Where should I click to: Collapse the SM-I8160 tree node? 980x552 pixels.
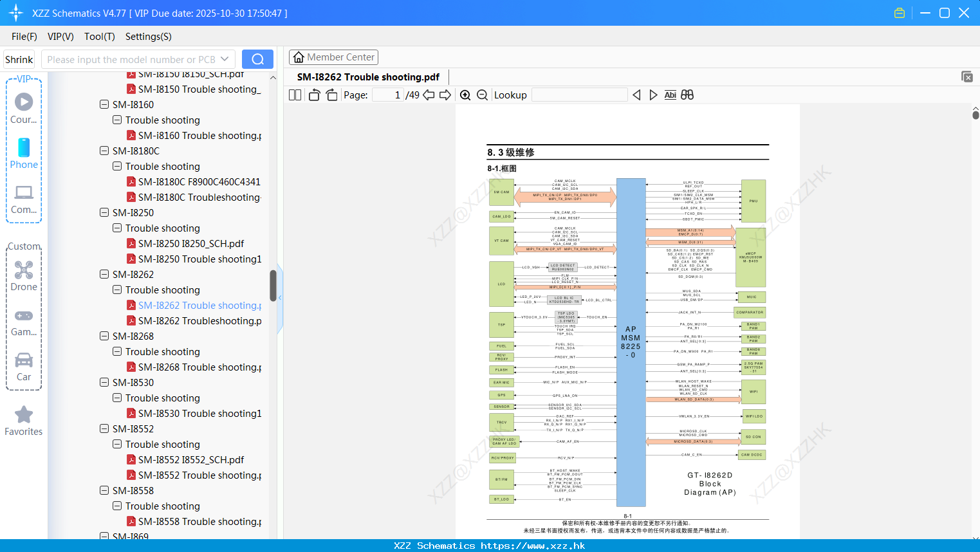[104, 104]
